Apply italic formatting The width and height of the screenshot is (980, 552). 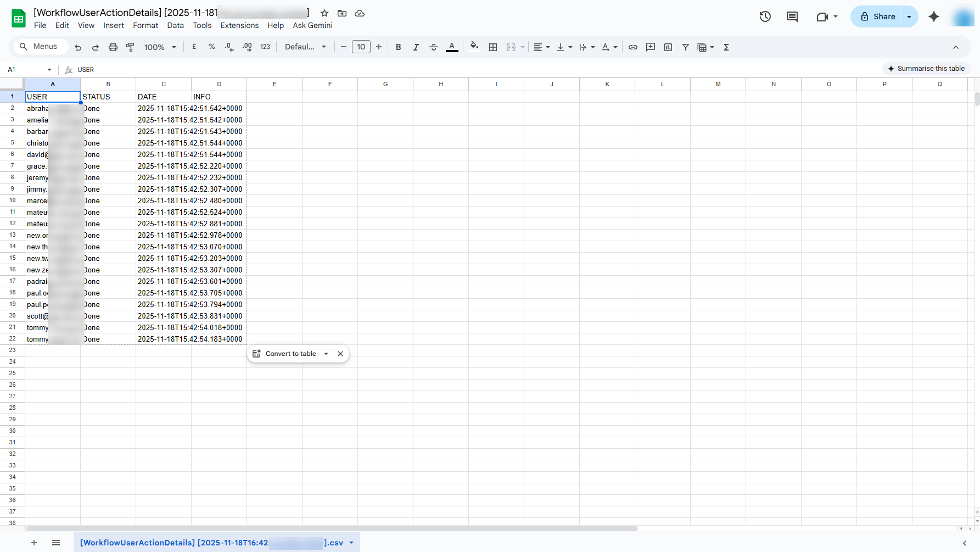point(416,47)
